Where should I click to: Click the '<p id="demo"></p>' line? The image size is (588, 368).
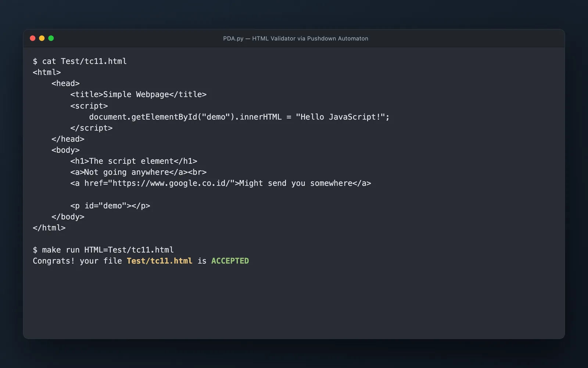110,206
